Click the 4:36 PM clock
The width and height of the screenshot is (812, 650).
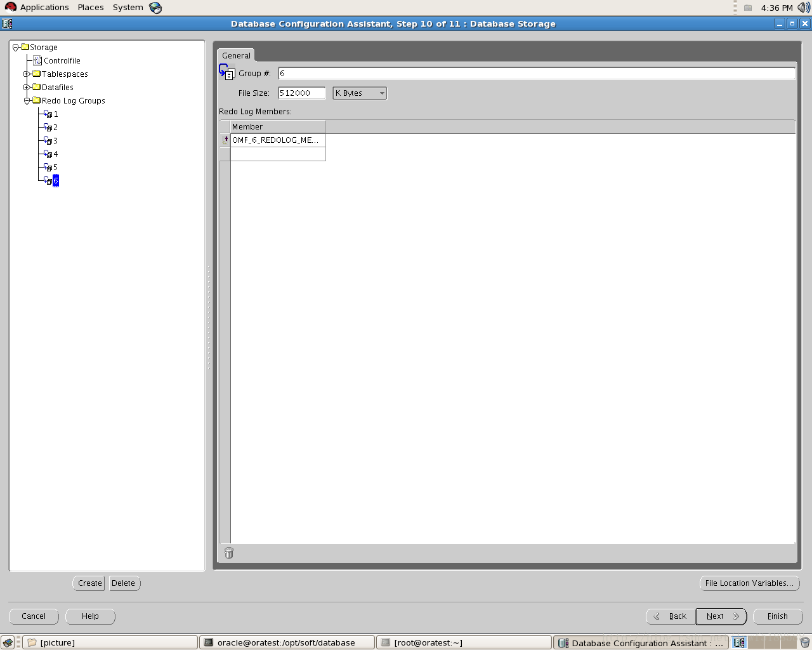[x=776, y=8]
